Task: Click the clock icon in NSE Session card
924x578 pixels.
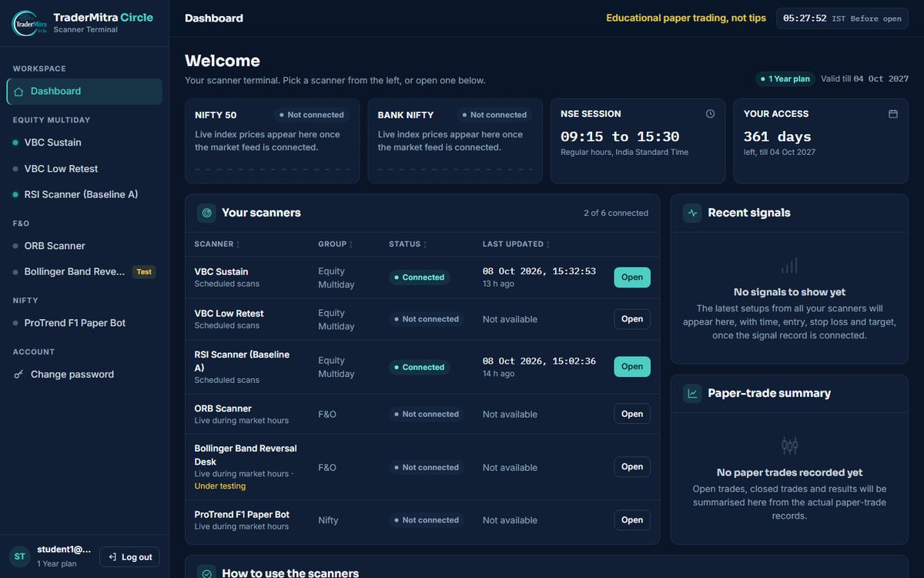Action: pyautogui.click(x=710, y=114)
